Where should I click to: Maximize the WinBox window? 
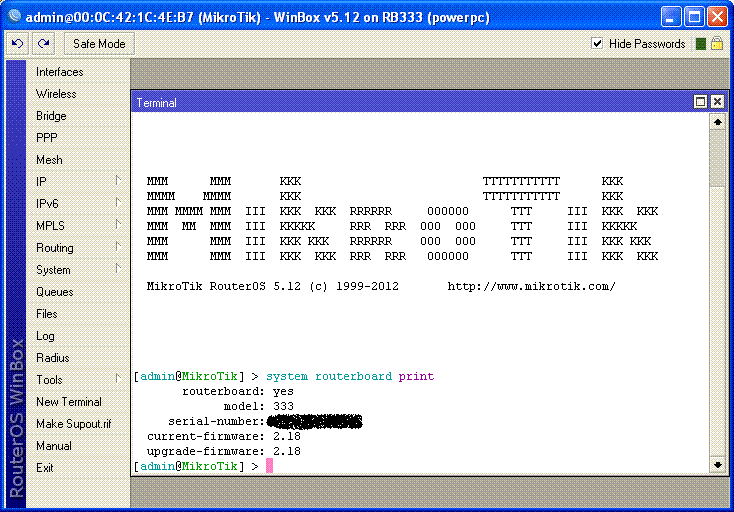[694, 17]
